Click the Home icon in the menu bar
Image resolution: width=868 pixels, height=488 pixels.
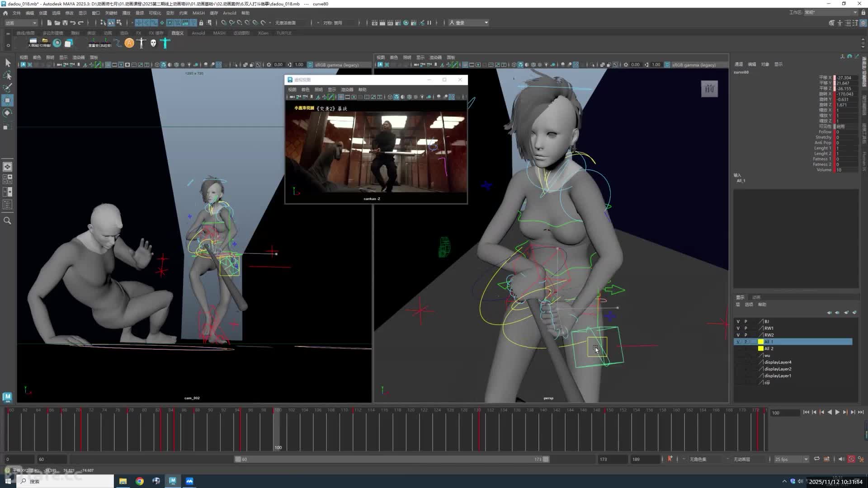coord(5,13)
